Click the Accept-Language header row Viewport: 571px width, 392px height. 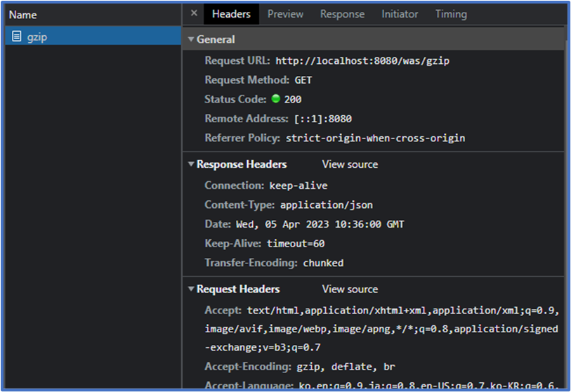click(381, 385)
